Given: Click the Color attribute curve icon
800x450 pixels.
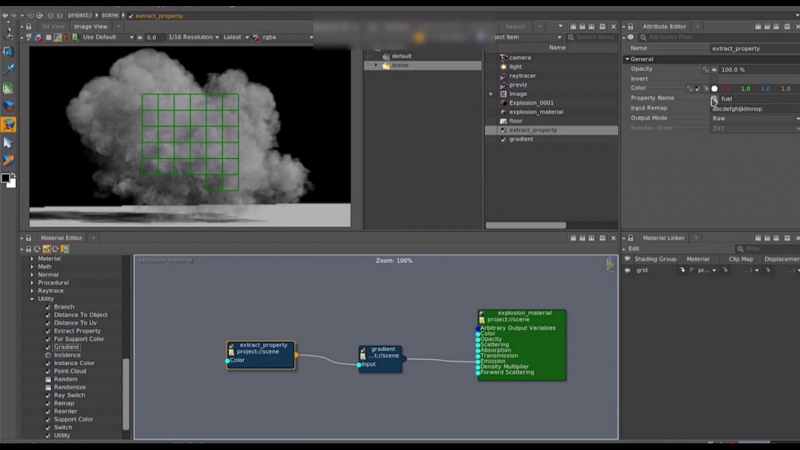Looking at the screenshot, I should click(x=689, y=89).
